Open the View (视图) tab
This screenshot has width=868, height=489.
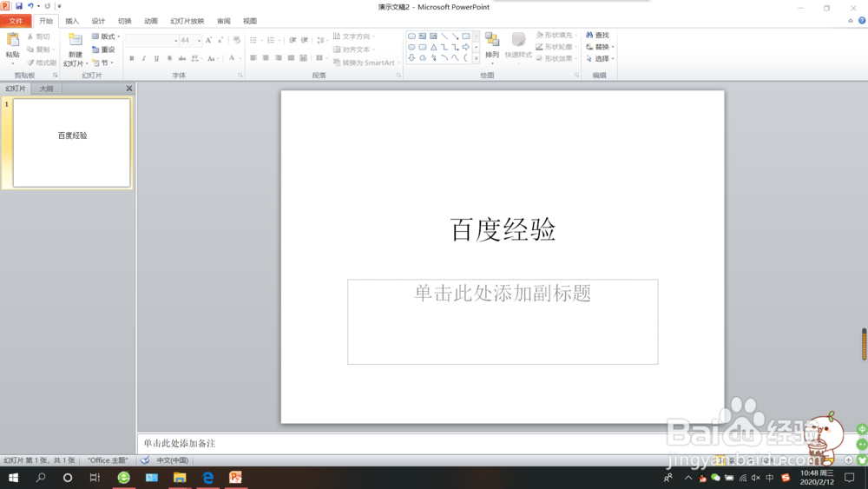click(x=250, y=21)
